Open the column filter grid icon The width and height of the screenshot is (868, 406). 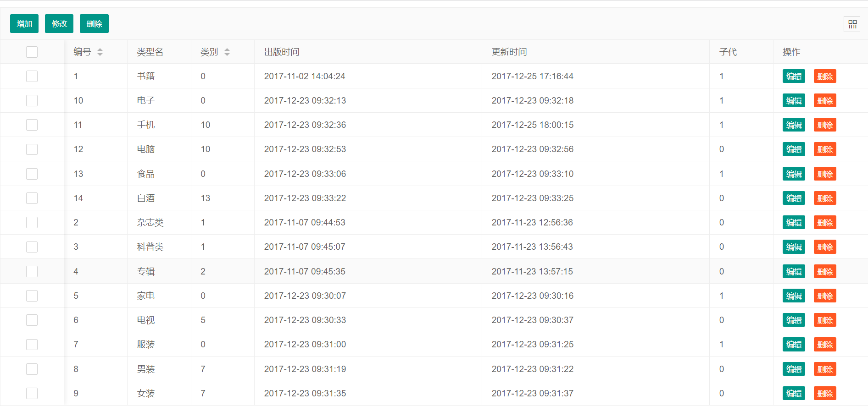click(852, 24)
